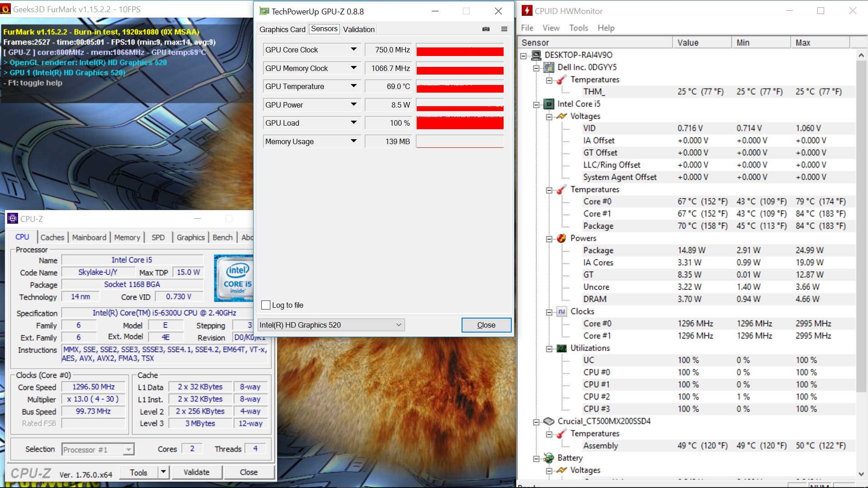
Task: Open the Tools menu in HWMonitor
Action: pos(579,28)
